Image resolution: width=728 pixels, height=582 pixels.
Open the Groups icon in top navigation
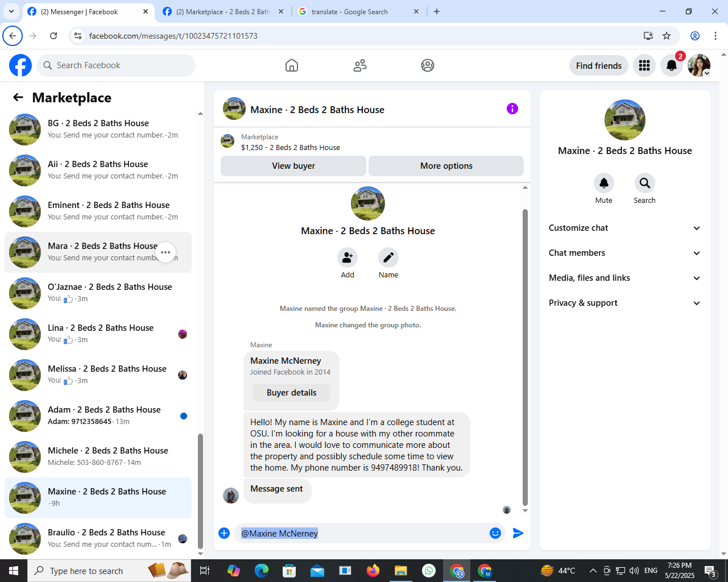pyautogui.click(x=428, y=65)
